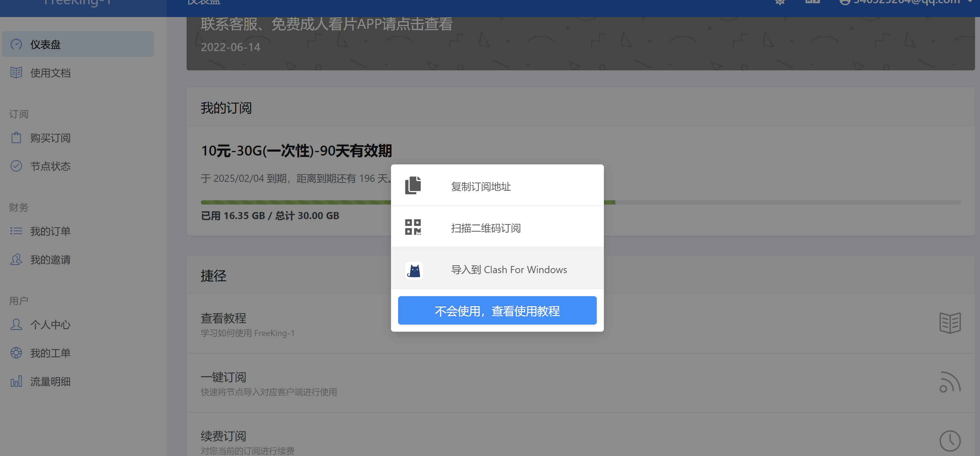Open 使用文档 from the sidebar
980x456 pixels.
pos(50,73)
